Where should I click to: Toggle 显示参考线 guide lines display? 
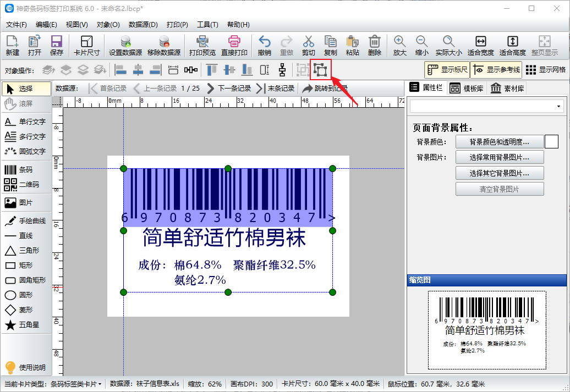pyautogui.click(x=496, y=70)
